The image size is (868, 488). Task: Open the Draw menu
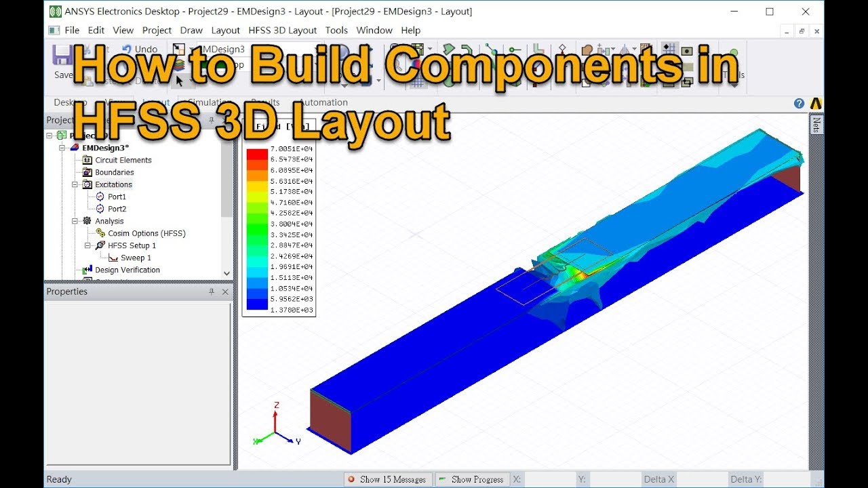pyautogui.click(x=191, y=30)
